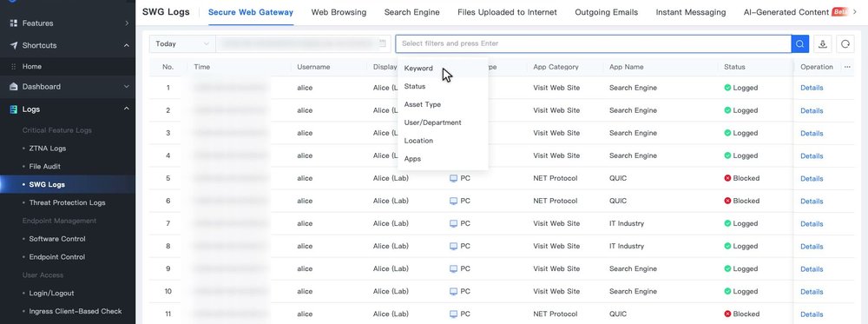Screen dimensions: 868x324
Task: Select SWG Logs in sidebar
Action: coord(47,185)
